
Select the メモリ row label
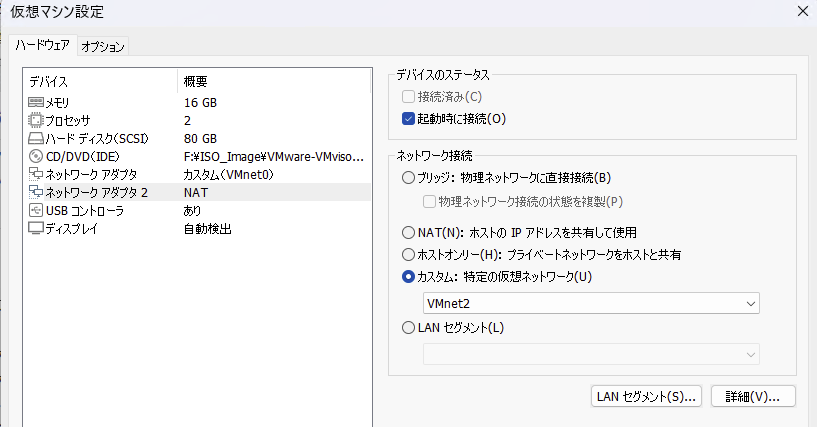pos(57,103)
